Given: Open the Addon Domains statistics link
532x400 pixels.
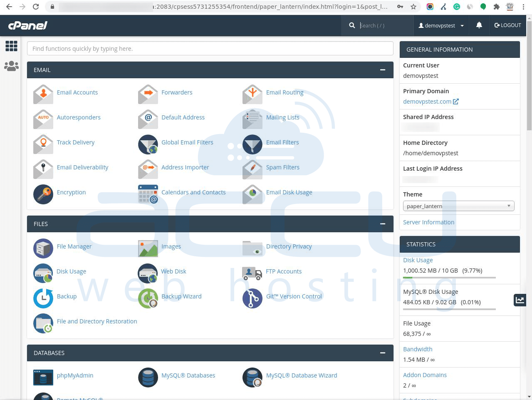Looking at the screenshot, I should 425,375.
